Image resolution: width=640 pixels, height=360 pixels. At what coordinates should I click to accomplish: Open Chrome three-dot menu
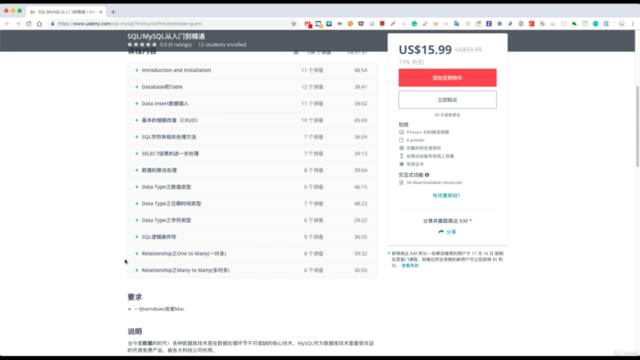pos(633,24)
